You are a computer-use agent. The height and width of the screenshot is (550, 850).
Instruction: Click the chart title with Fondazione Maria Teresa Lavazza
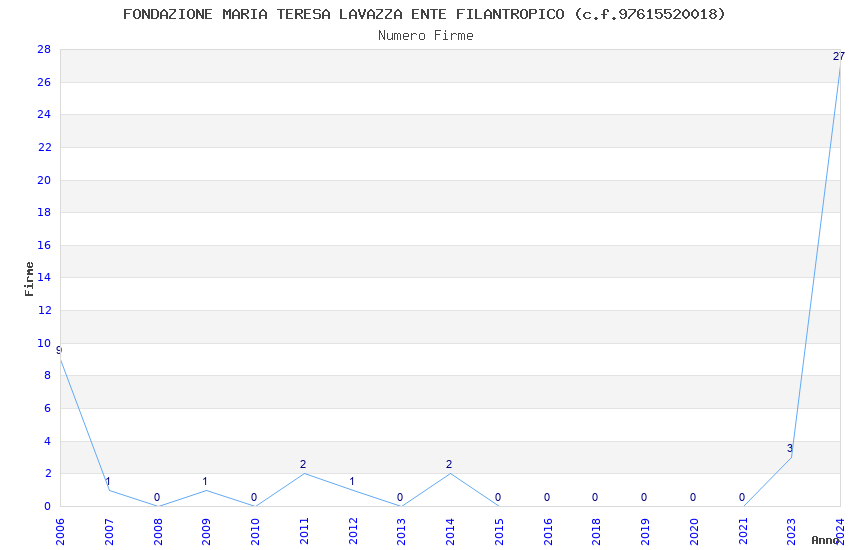pos(424,14)
